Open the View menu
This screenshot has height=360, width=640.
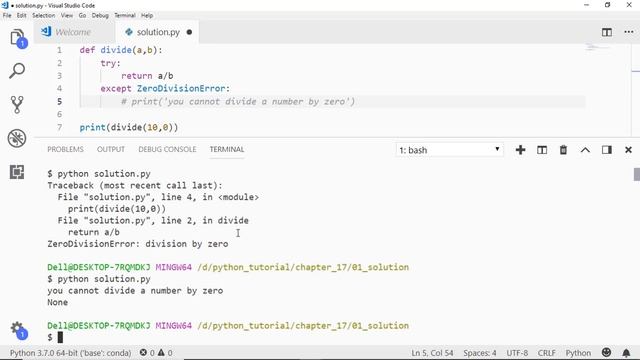pos(67,16)
